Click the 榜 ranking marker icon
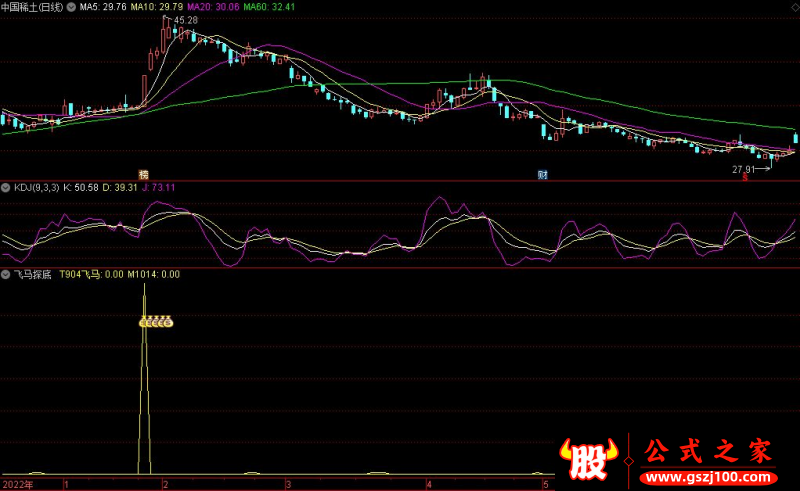This screenshot has height=491, width=800. coord(143,174)
